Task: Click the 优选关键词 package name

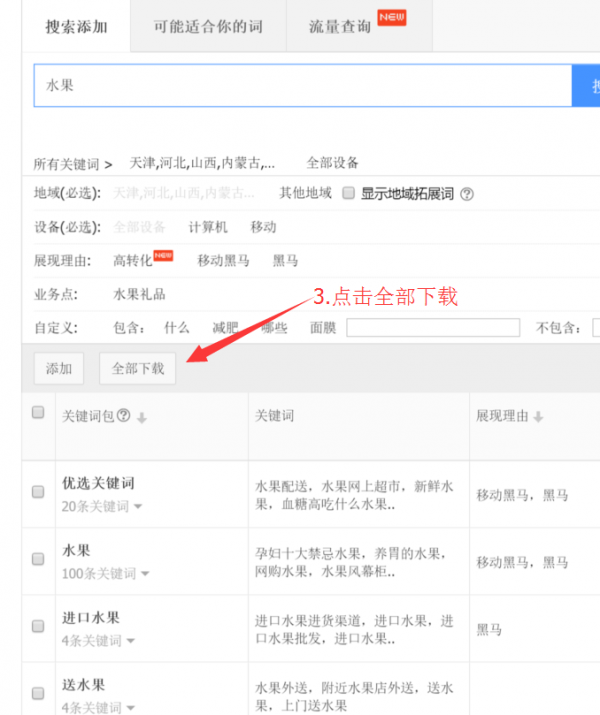Action: [98, 483]
